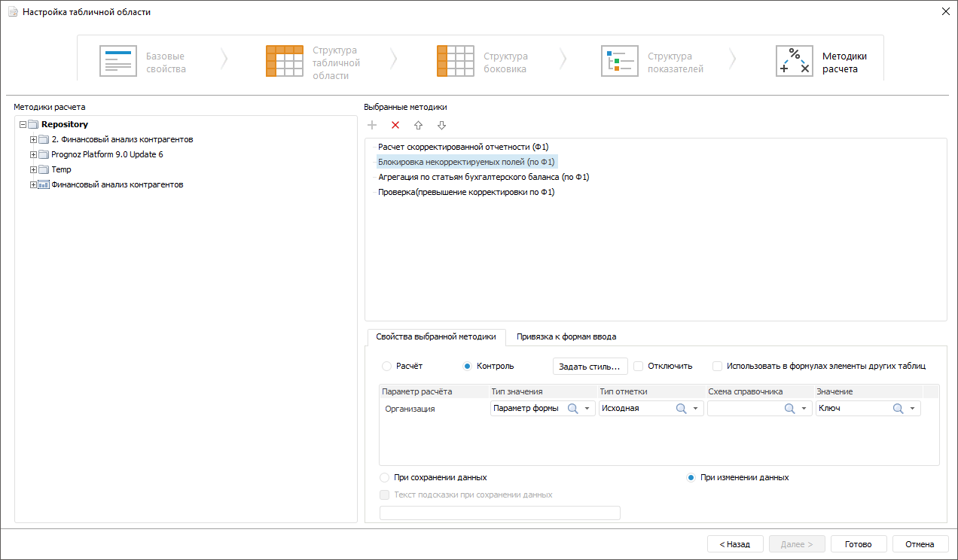Click the Temp folder icon
The height and width of the screenshot is (560, 958).
click(44, 170)
